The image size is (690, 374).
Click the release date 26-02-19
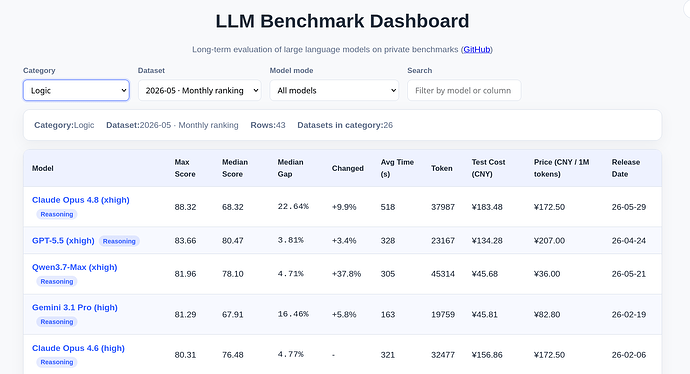(629, 315)
